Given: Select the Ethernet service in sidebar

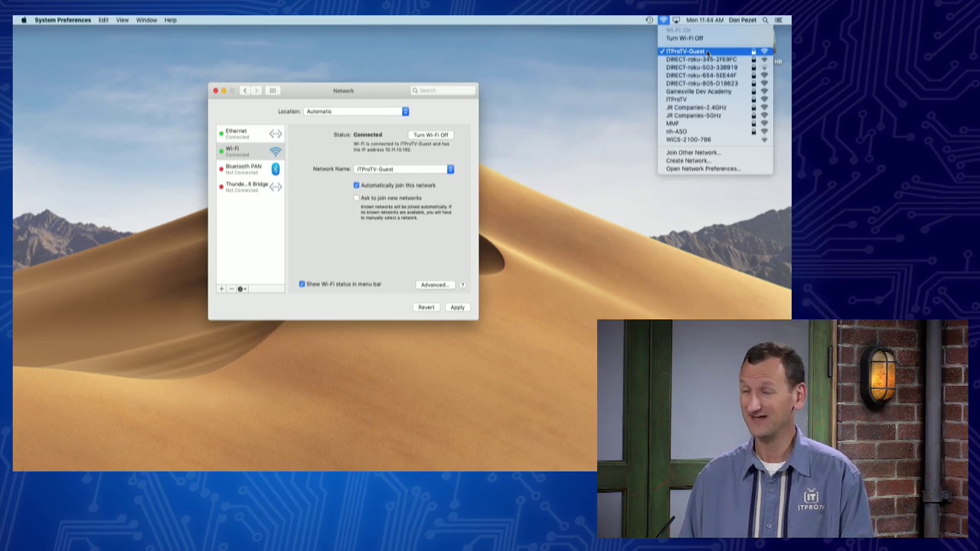Looking at the screenshot, I should [x=250, y=134].
